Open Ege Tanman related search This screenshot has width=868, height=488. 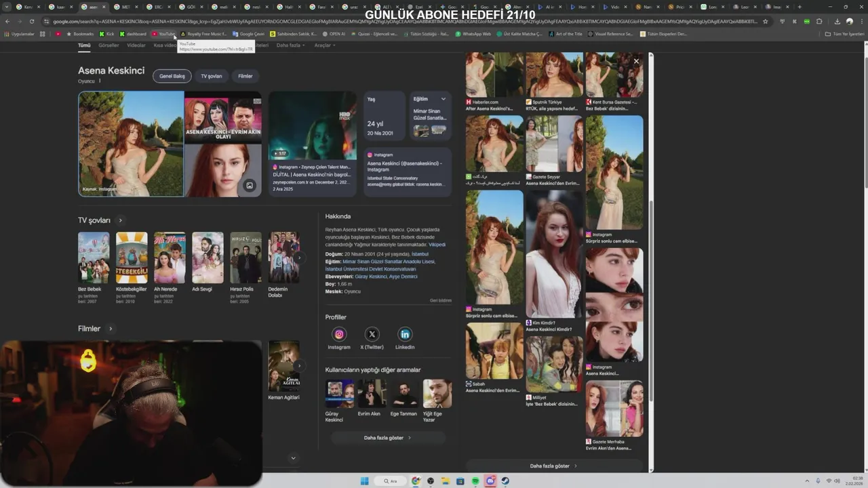click(404, 397)
